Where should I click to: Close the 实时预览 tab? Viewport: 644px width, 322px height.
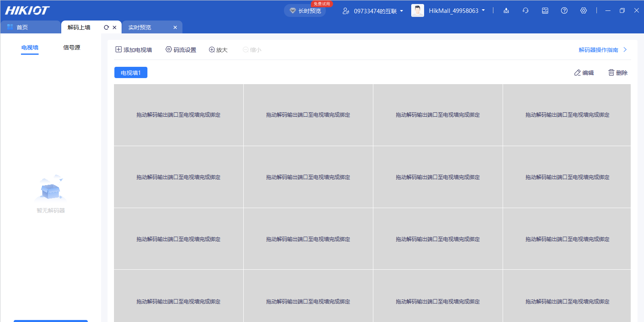click(175, 27)
